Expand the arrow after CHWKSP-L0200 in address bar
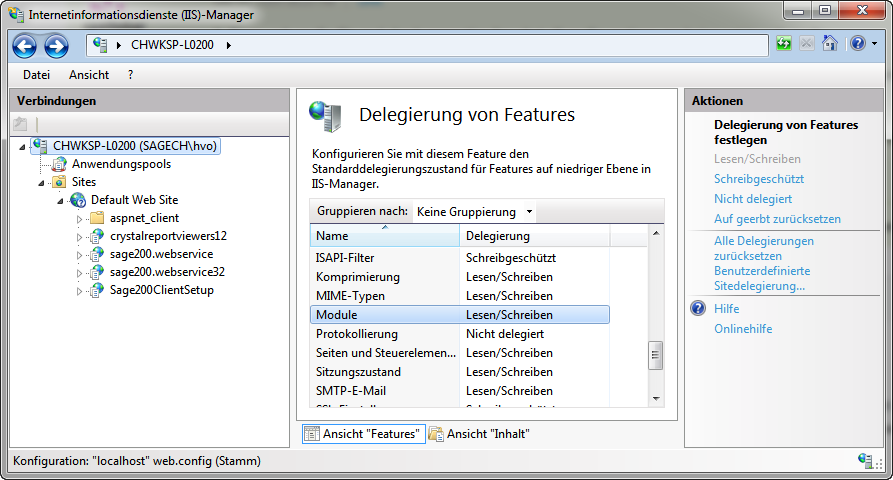The image size is (893, 480). (228, 45)
